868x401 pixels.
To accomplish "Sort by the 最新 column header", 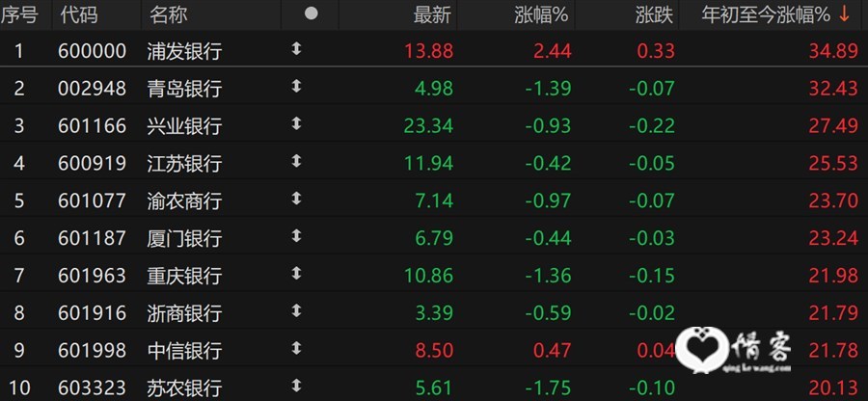I will coord(433,14).
